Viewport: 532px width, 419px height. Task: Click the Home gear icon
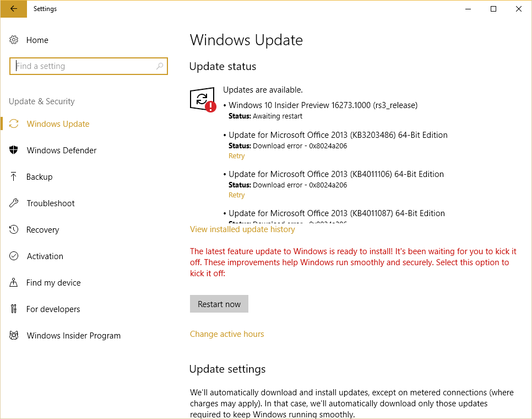(14, 40)
